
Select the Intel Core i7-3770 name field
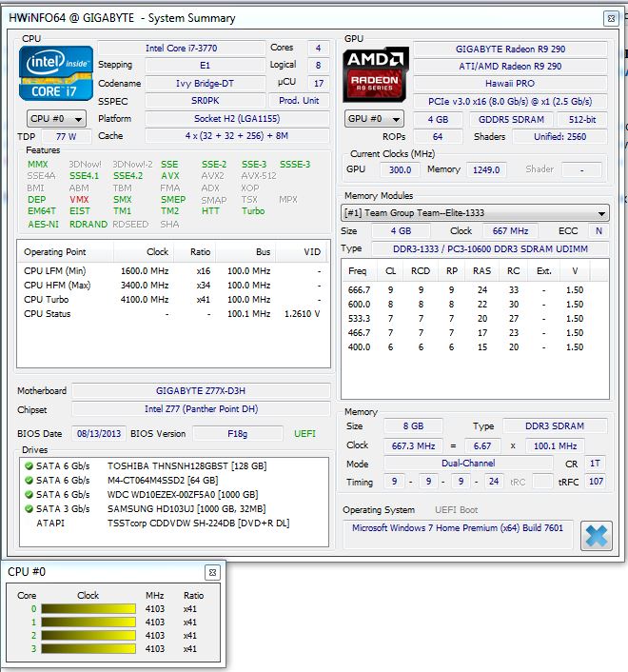[x=181, y=48]
